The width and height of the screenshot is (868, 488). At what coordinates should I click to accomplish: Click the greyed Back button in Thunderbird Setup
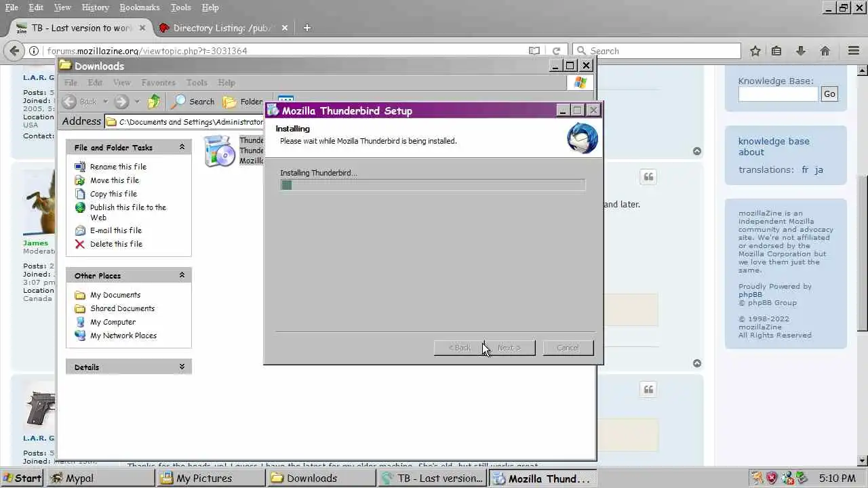click(x=459, y=348)
